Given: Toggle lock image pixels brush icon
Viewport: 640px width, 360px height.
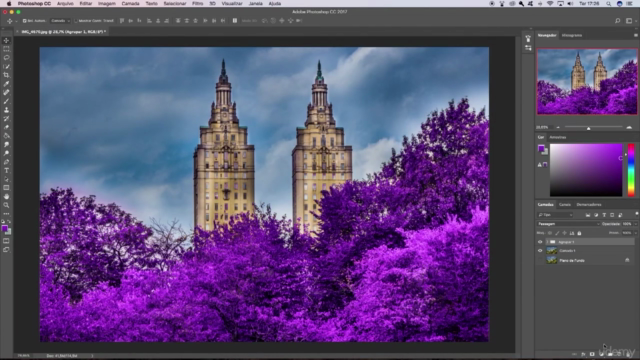Looking at the screenshot, I should click(x=557, y=233).
